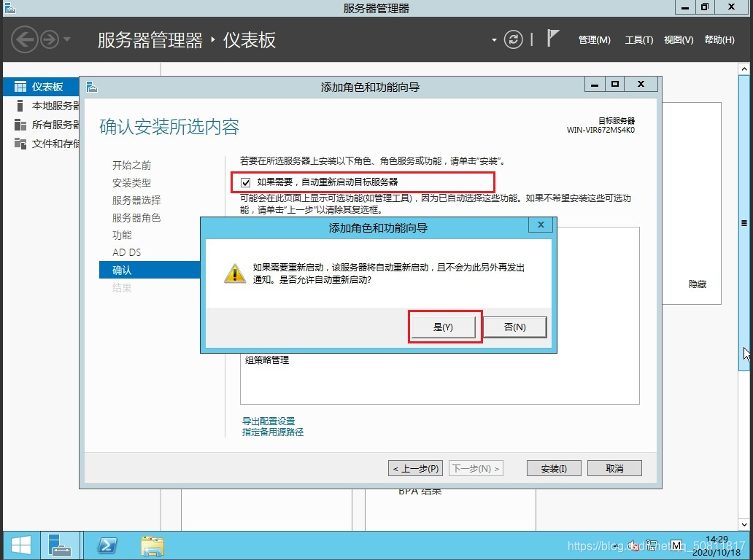Viewport: 753px width, 560px height.
Task: Click the Server Manager forward arrow button
Action: click(50, 39)
